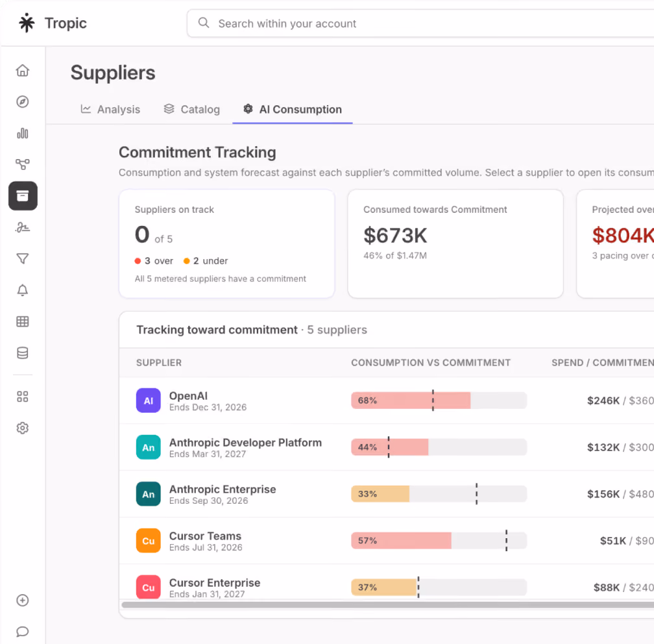Click the 'Commitment Tracking' section heading
Viewport: 654px width, 644px height.
coord(197,153)
